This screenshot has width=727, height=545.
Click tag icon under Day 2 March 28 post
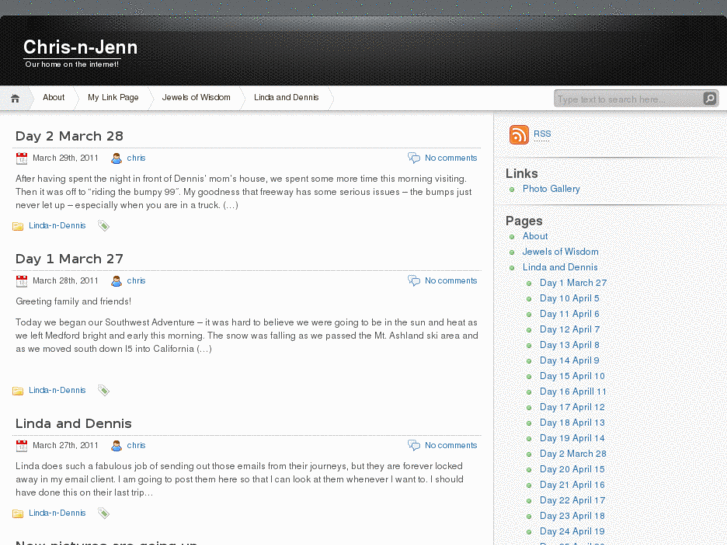(104, 226)
